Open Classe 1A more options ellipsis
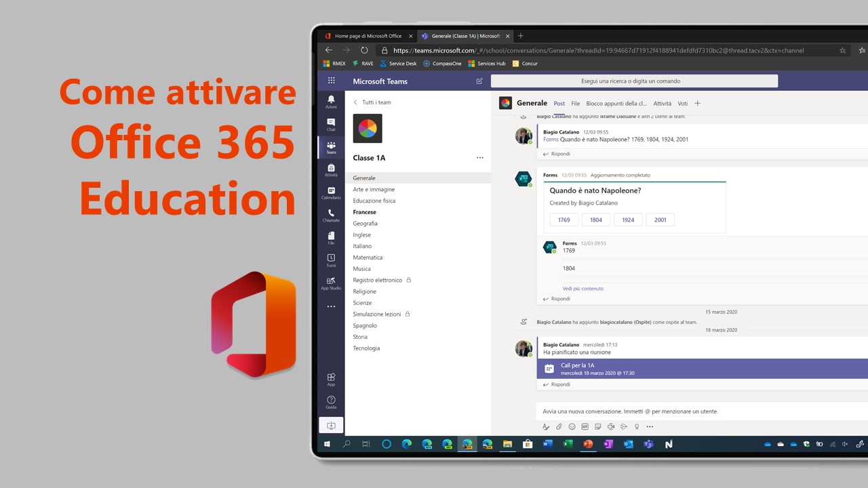 [x=480, y=158]
